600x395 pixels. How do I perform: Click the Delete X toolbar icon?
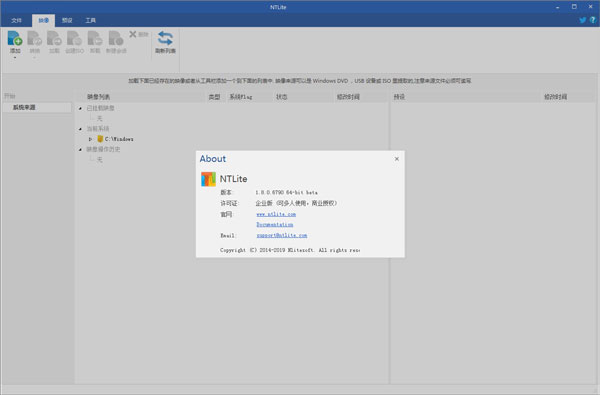point(133,34)
